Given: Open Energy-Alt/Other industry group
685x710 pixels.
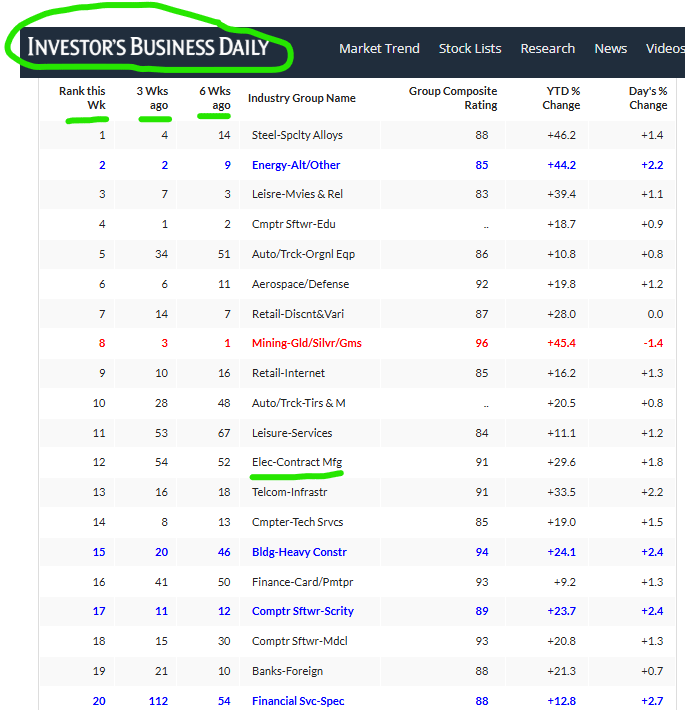Looking at the screenshot, I should pos(296,165).
